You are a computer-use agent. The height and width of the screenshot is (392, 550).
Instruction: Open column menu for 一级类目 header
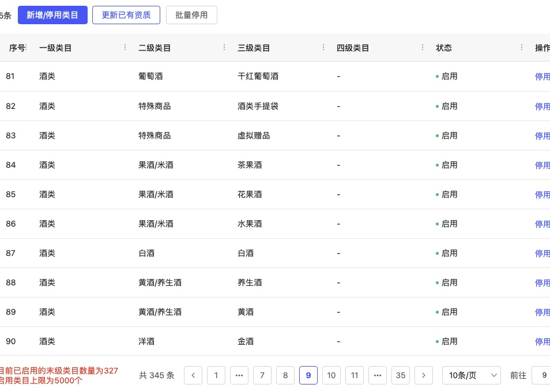click(125, 48)
